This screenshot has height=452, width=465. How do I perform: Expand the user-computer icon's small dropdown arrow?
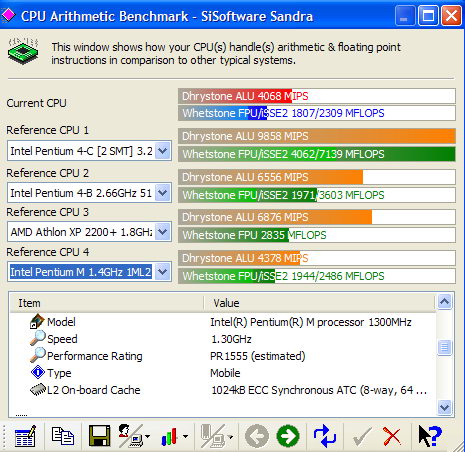coord(147,436)
